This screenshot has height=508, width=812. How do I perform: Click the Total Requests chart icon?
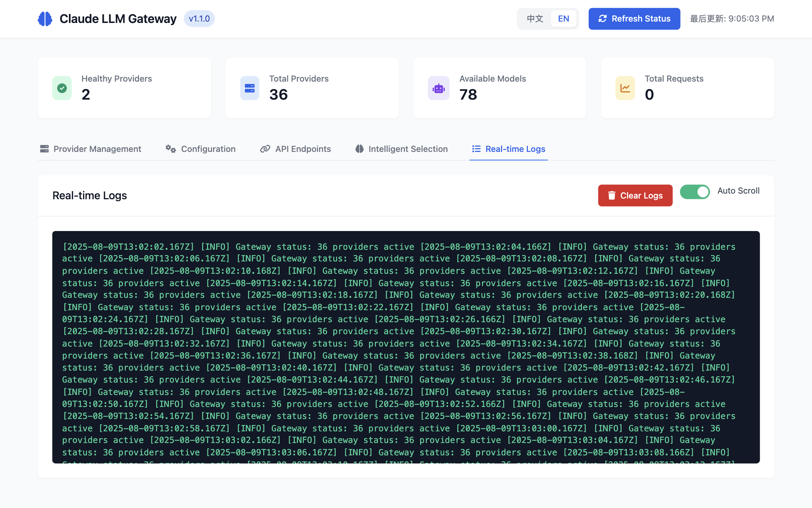625,88
